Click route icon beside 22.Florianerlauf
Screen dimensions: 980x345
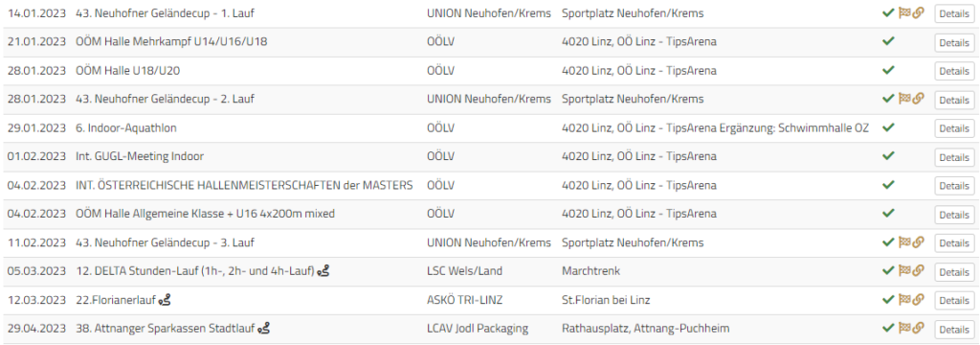165,300
